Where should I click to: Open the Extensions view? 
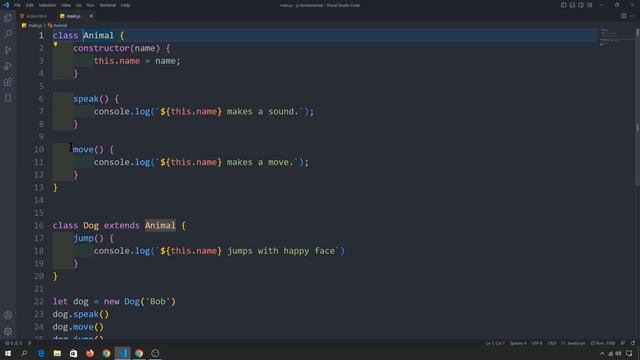click(8, 82)
